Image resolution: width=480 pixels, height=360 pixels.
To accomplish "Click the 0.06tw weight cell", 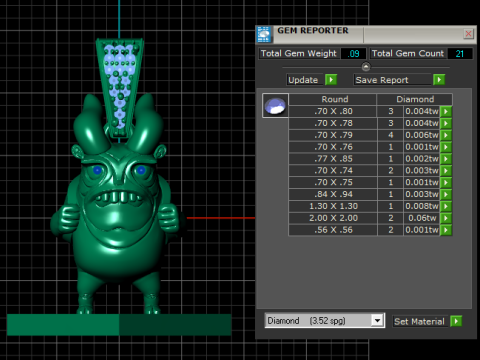I will tap(422, 218).
